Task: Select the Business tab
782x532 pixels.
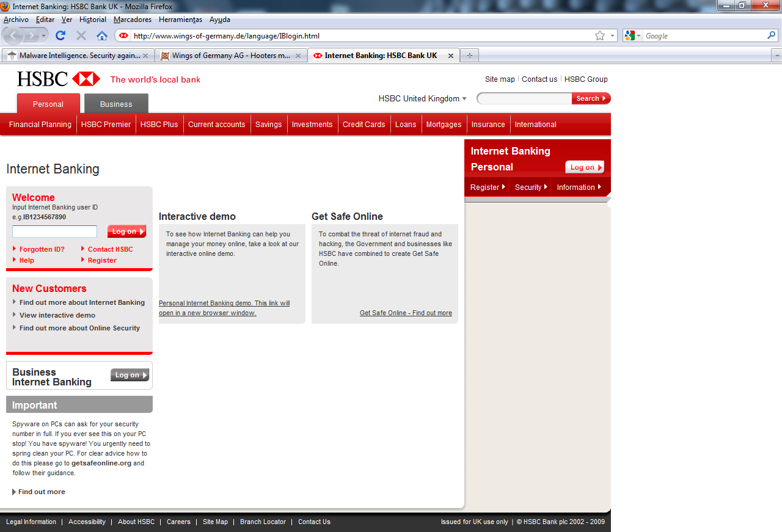Action: pos(116,104)
